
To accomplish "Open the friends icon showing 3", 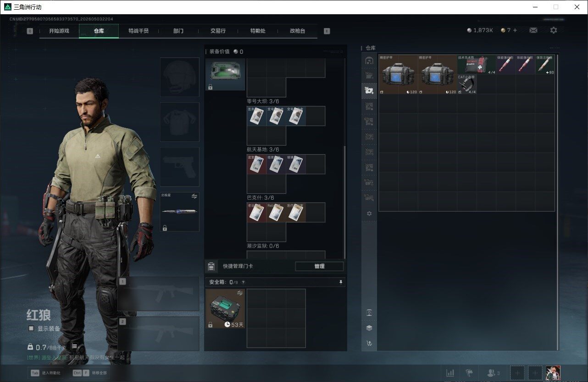I will 494,373.
